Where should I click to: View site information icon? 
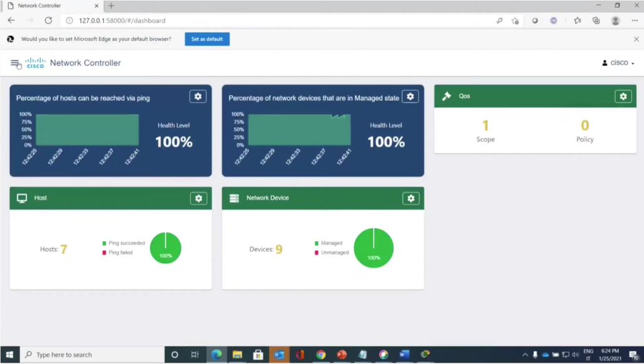pyautogui.click(x=69, y=21)
